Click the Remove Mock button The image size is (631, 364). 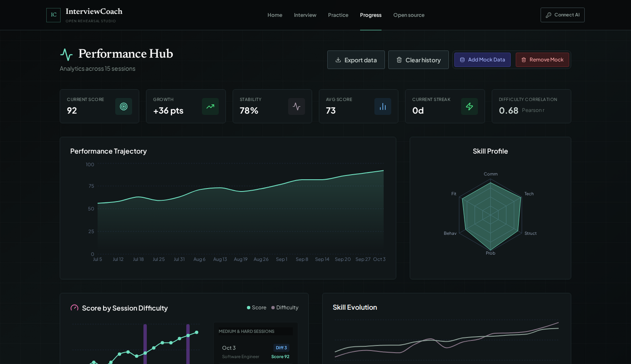coord(542,59)
